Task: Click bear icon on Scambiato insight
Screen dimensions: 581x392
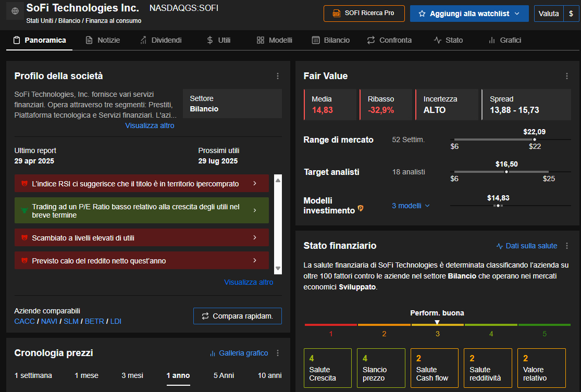Action: [24, 237]
